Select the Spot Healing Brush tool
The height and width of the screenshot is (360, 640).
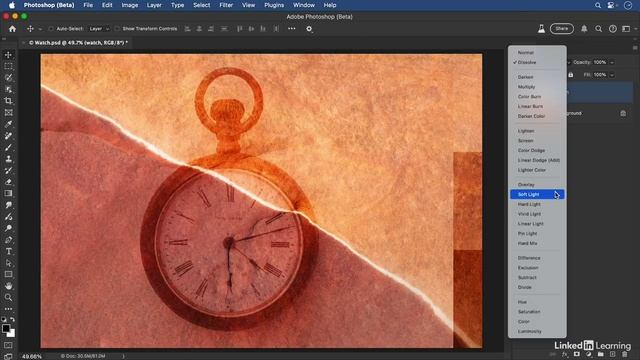point(8,136)
